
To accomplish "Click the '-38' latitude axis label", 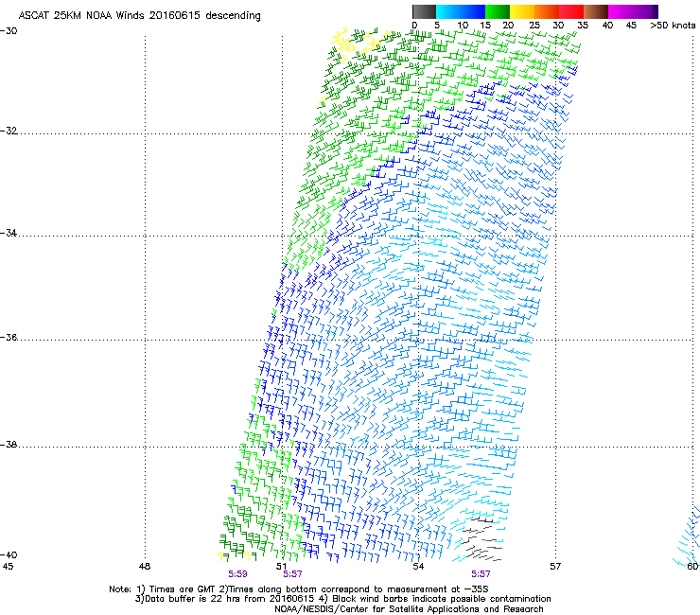I will [9, 445].
